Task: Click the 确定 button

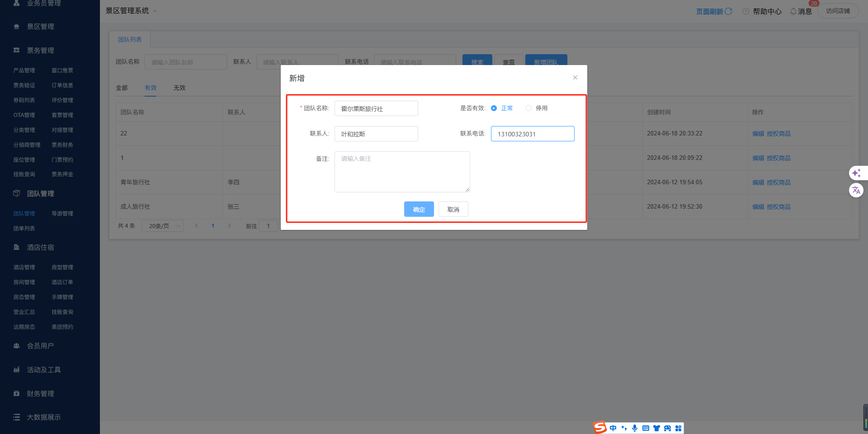Action: pos(419,209)
